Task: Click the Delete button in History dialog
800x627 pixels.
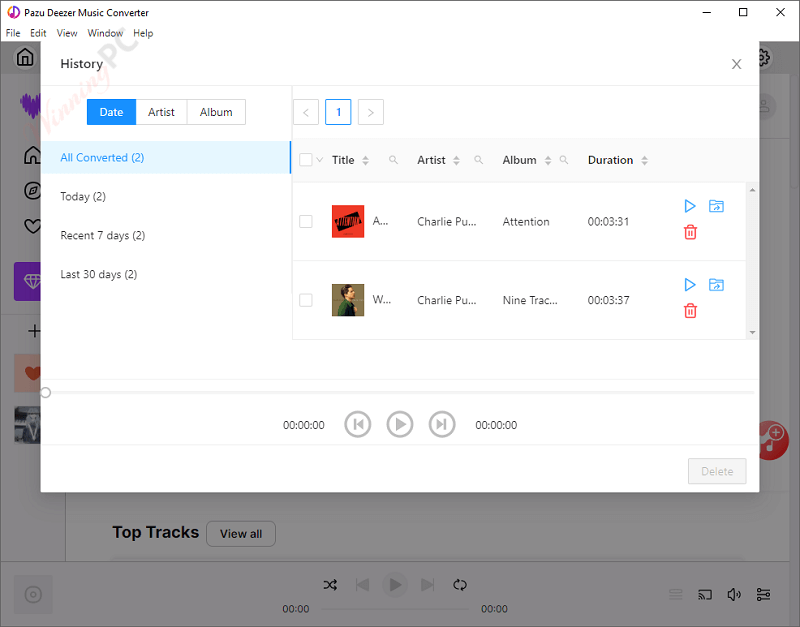Action: coord(717,471)
